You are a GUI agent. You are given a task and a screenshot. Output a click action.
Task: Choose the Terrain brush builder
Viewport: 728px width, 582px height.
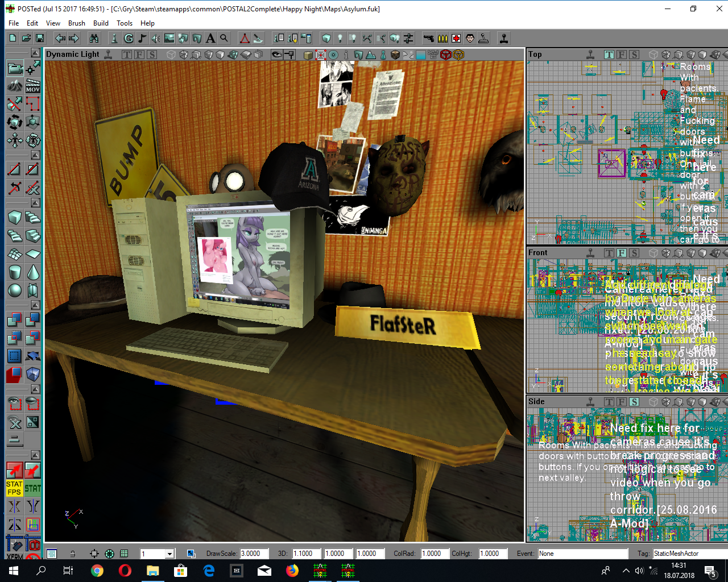(15, 254)
